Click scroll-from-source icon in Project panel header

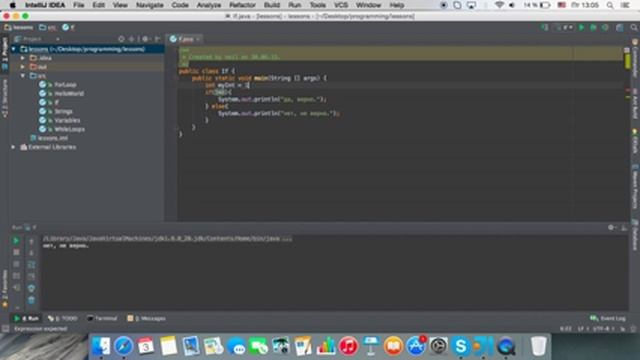(121, 39)
